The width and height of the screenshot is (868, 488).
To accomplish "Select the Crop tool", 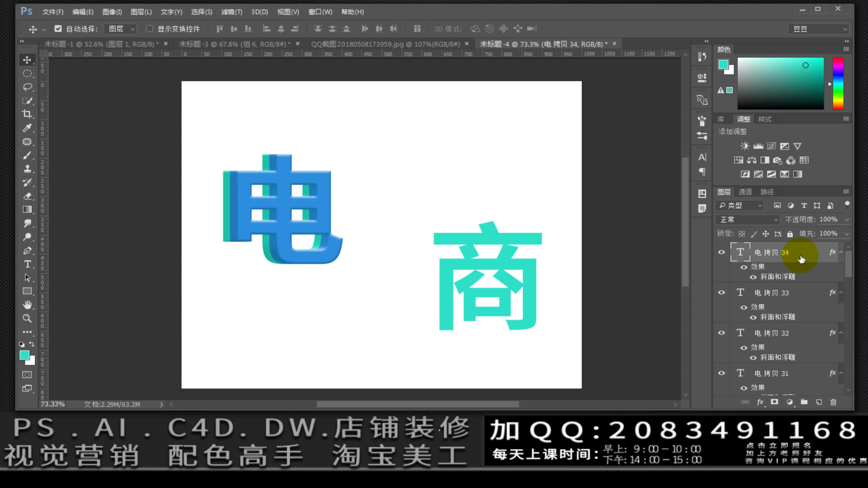I will pos(27,114).
